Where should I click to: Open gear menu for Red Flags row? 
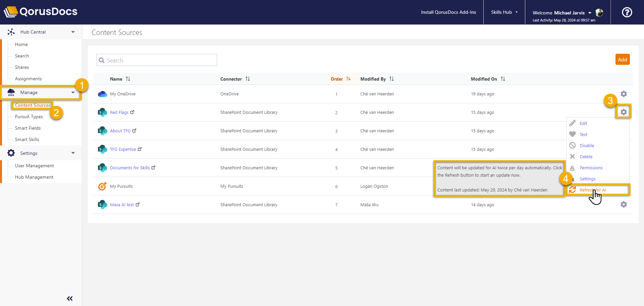(624, 112)
